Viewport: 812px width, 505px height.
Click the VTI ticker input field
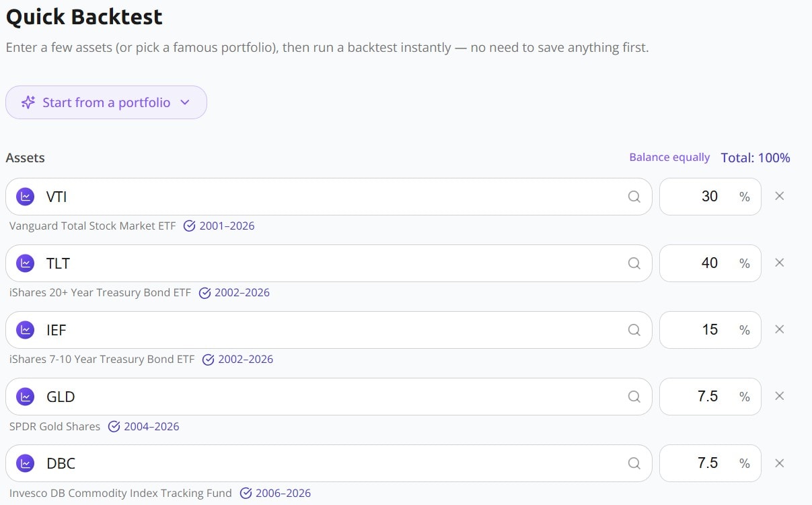point(329,197)
